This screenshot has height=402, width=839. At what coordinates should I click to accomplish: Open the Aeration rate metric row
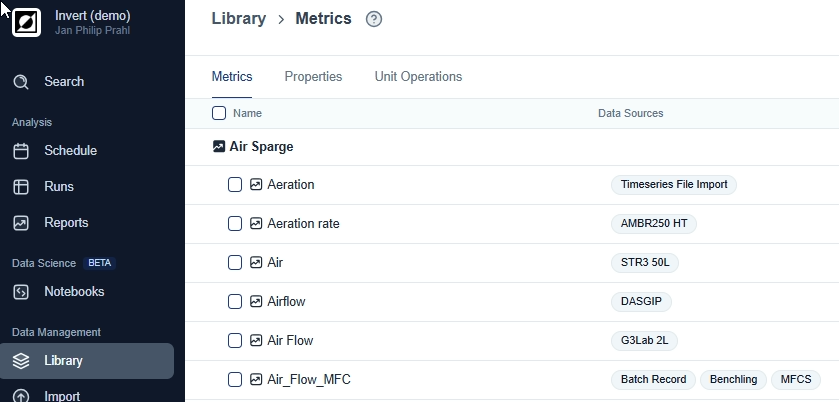[x=303, y=224]
